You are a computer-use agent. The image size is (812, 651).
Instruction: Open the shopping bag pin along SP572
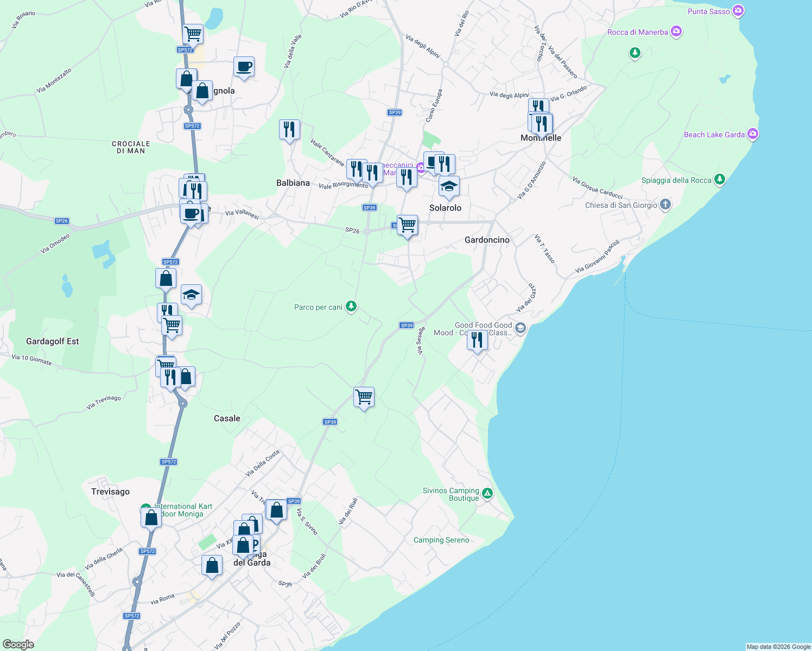coord(166,278)
